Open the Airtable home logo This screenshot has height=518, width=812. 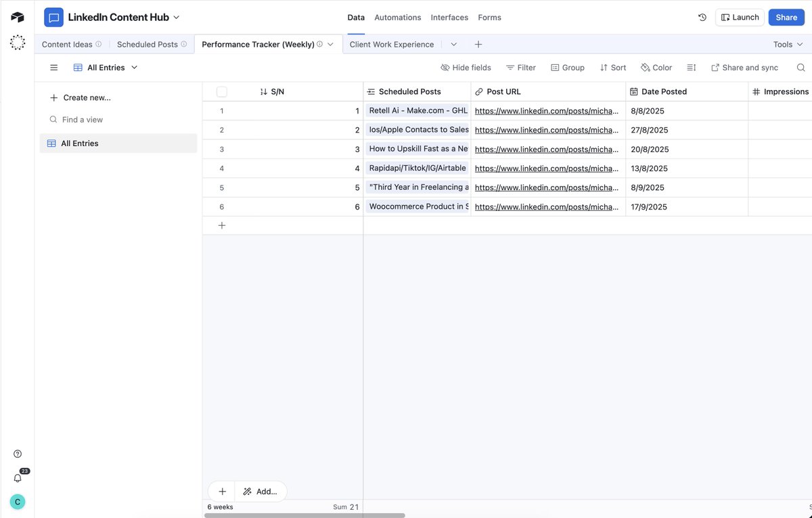pos(18,17)
